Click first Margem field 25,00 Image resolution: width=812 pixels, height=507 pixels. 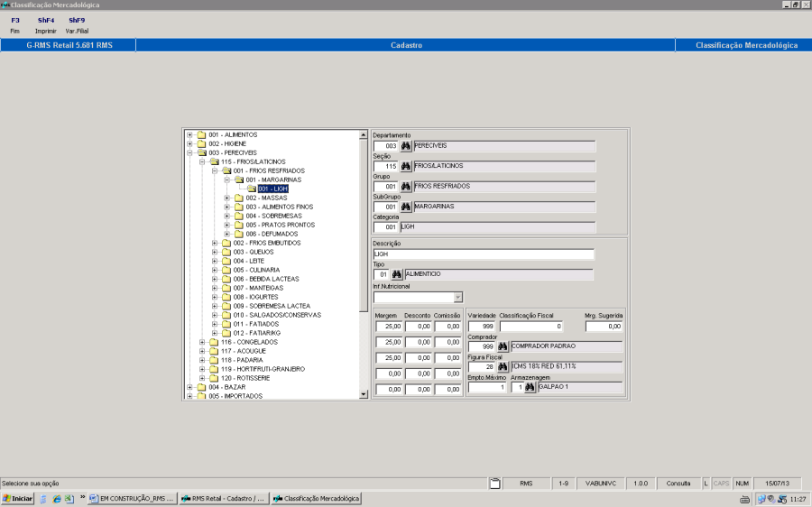(x=389, y=327)
